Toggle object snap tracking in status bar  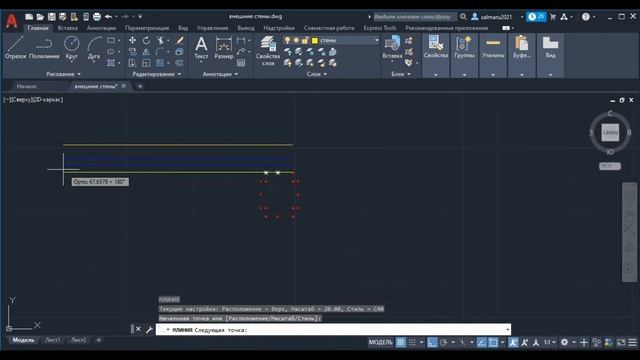click(x=482, y=342)
